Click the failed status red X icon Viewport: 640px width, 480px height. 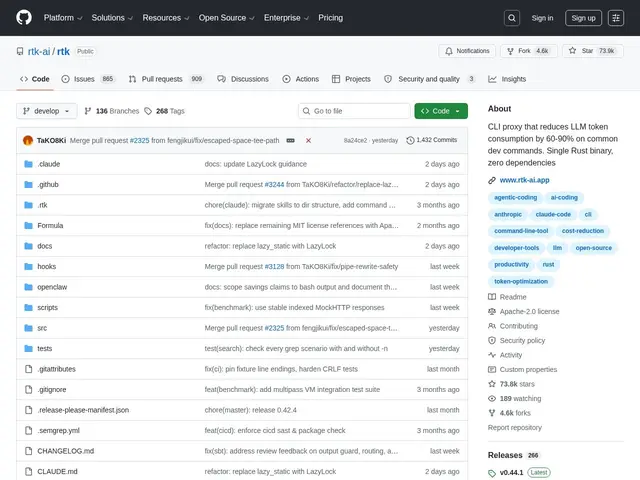click(309, 140)
